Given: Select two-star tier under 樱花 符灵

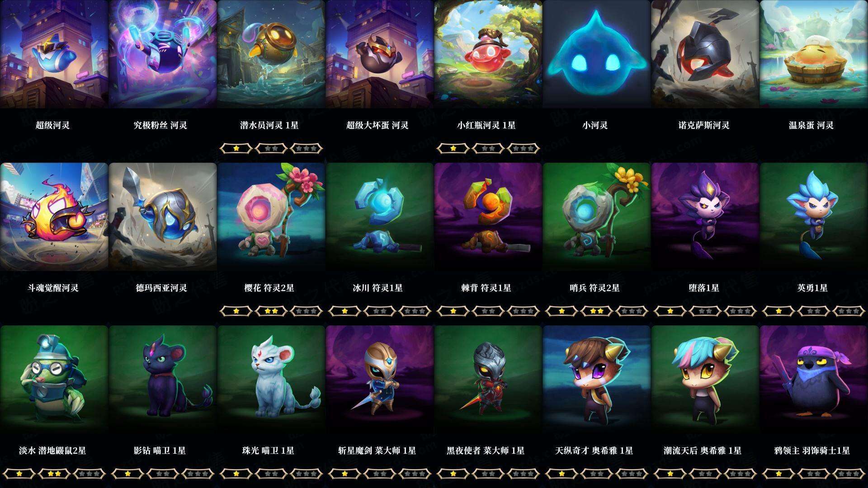Looking at the screenshot, I should coord(271,311).
